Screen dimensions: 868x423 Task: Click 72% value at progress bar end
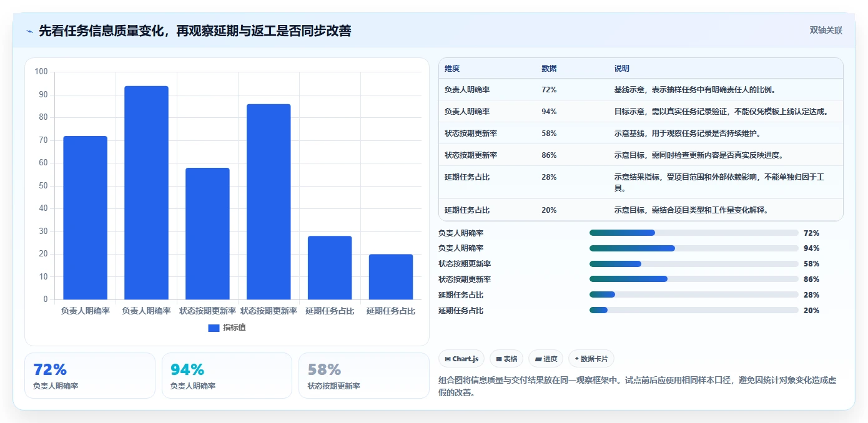point(812,233)
